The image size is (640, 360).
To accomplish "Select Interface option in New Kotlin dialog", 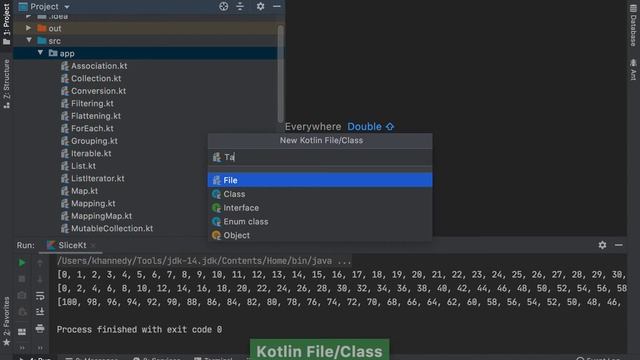I will (x=320, y=208).
